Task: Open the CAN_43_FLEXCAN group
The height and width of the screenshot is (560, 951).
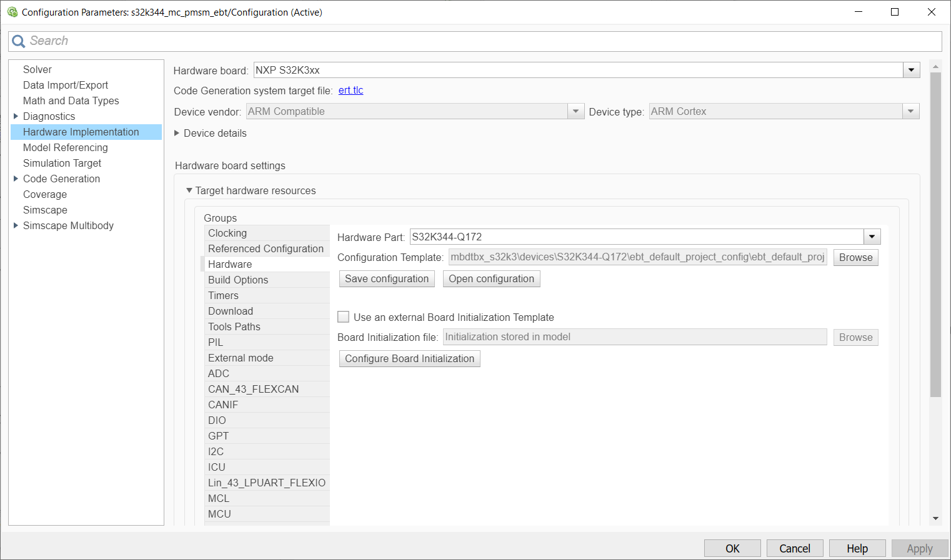Action: point(252,388)
